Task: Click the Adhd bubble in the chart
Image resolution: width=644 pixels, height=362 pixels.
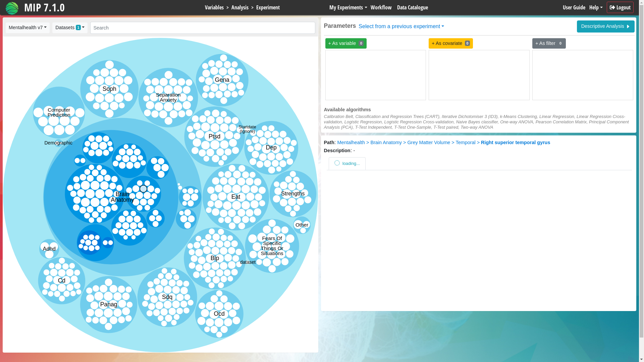Action: point(49,249)
